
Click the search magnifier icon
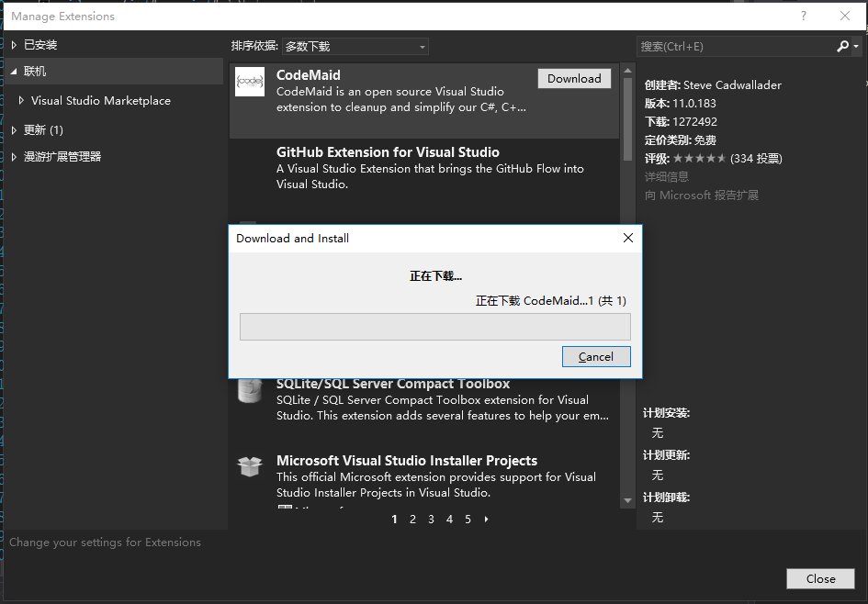pyautogui.click(x=843, y=46)
